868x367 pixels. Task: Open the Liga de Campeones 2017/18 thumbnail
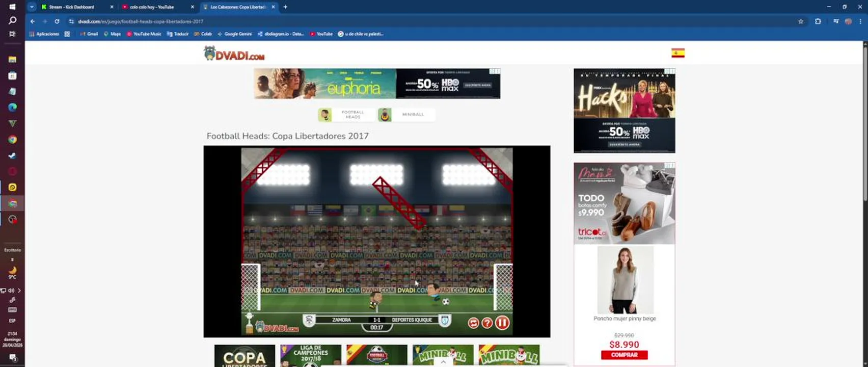click(x=311, y=356)
